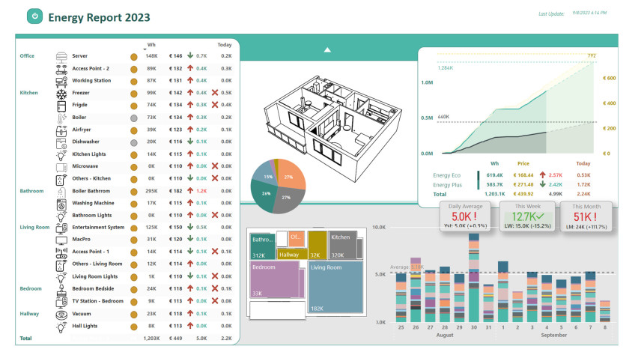This screenshot has height=358, width=644.
Task: Select the Server device icon
Action: 62,56
